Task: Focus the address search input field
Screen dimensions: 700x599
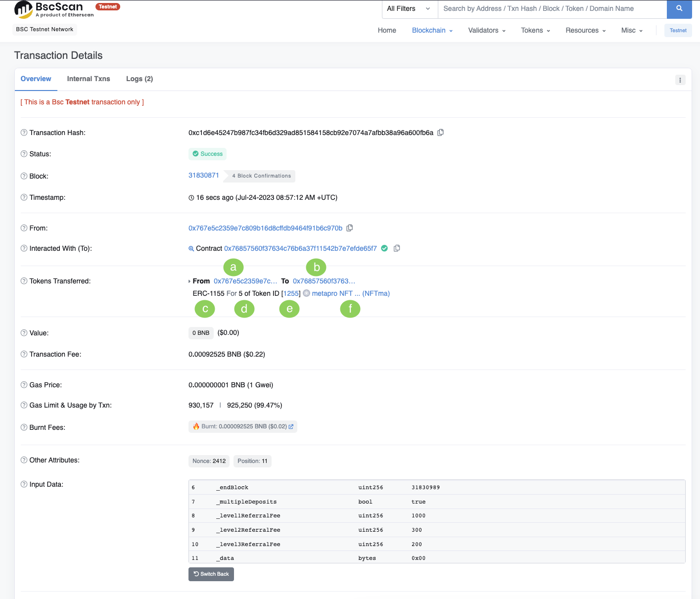Action: click(552, 9)
